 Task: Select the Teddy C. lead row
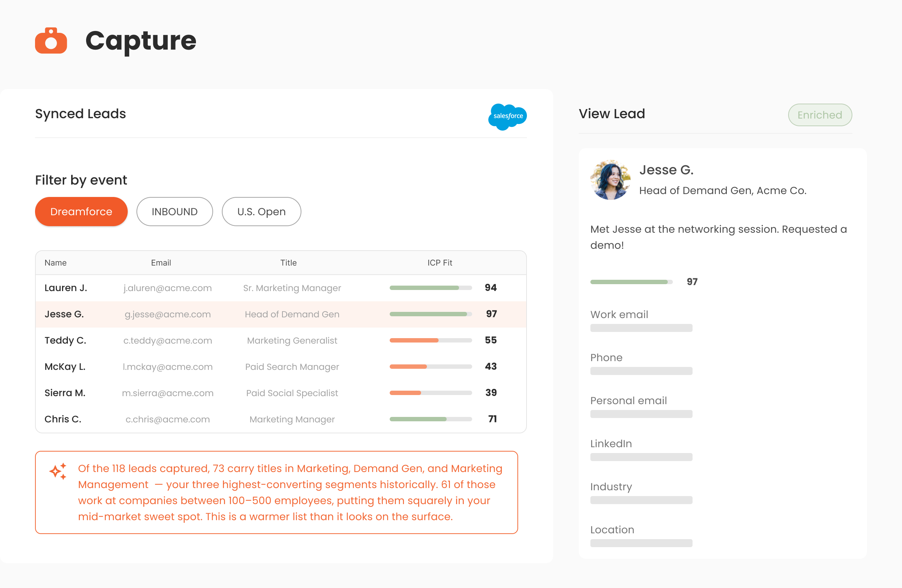pyautogui.click(x=281, y=340)
